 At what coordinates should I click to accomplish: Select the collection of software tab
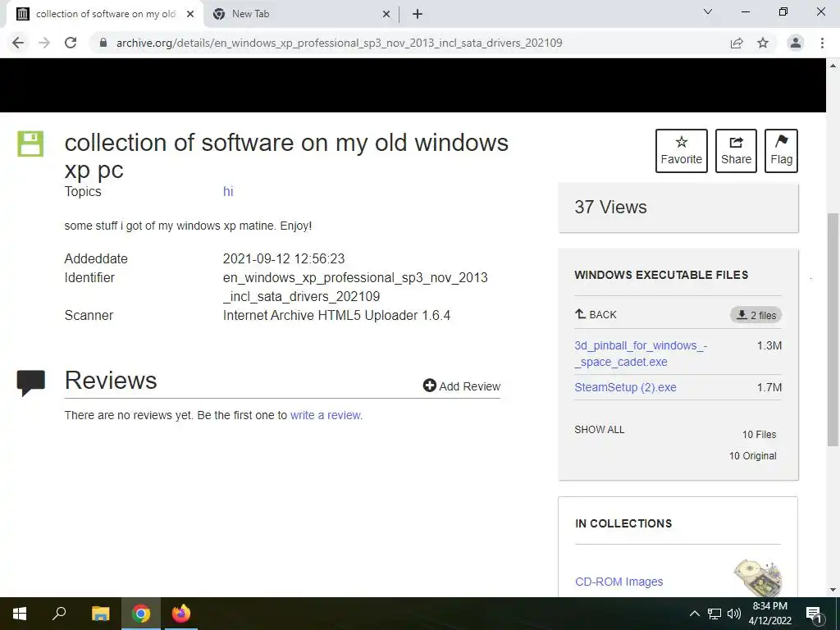[105, 15]
